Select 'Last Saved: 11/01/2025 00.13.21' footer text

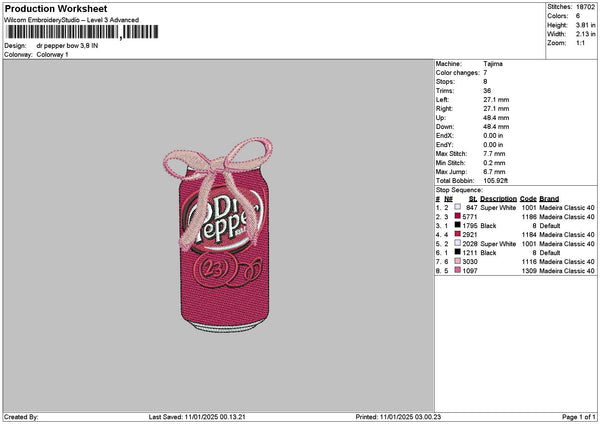[x=197, y=417]
